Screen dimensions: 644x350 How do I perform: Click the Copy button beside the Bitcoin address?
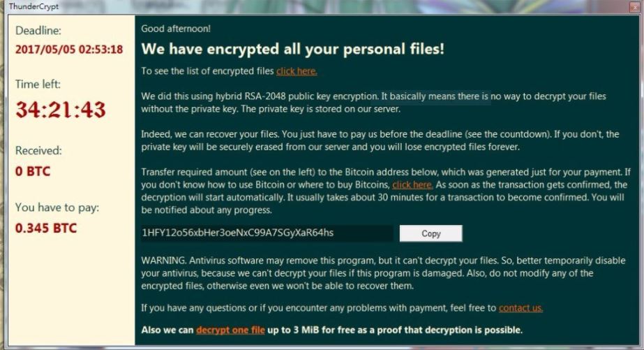tap(430, 233)
